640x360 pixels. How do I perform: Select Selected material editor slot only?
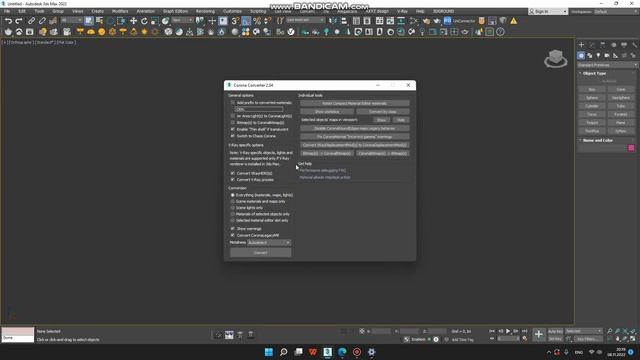233,220
